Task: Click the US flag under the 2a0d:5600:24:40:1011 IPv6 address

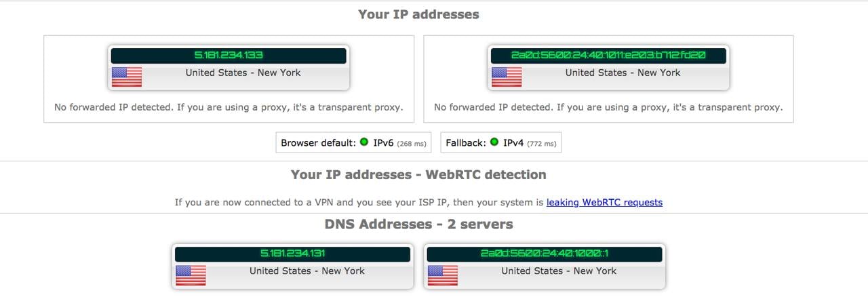Action: pos(506,77)
